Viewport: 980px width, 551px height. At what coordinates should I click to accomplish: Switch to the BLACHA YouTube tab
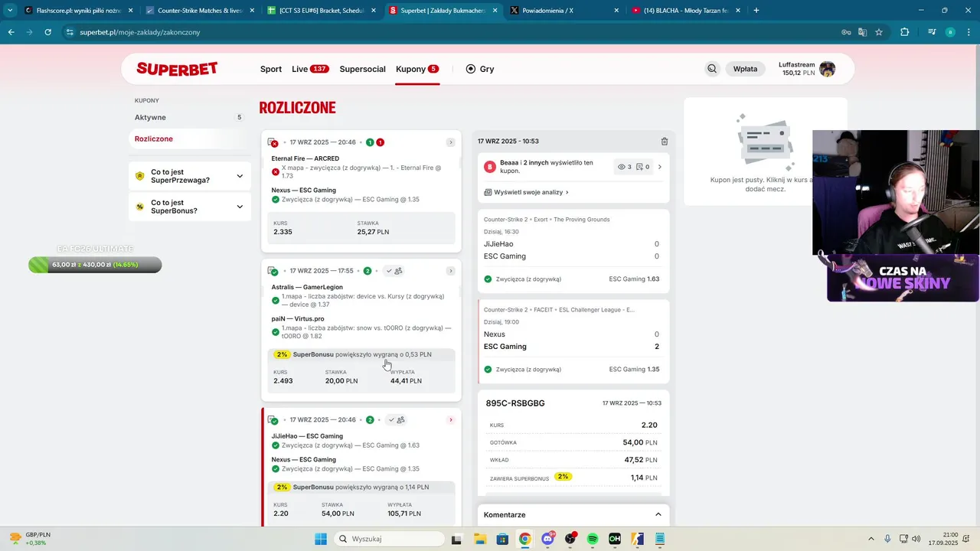click(x=686, y=11)
